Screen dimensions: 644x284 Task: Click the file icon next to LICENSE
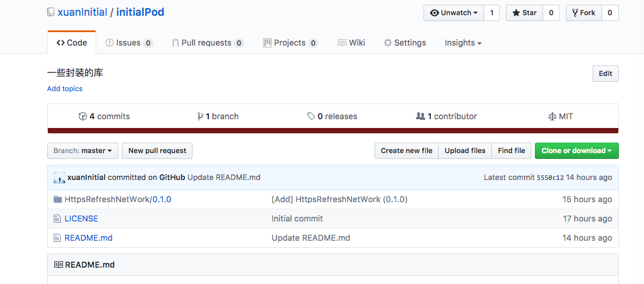pyautogui.click(x=57, y=219)
